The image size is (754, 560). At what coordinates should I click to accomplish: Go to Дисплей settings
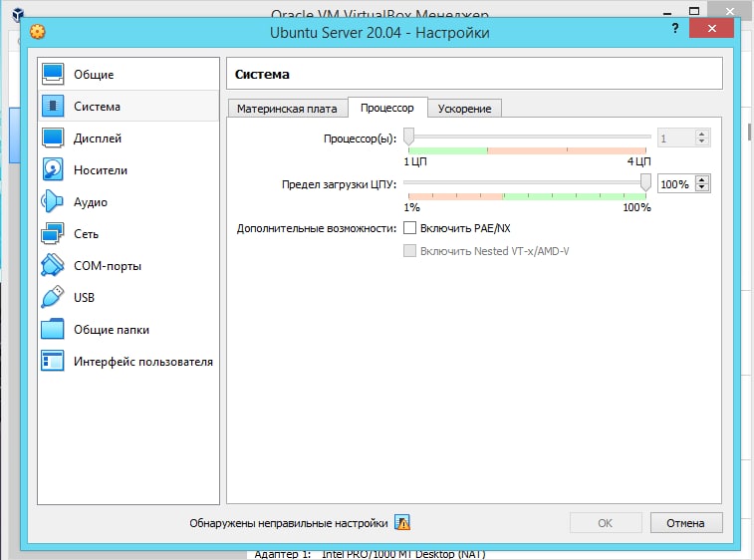pyautogui.click(x=128, y=139)
